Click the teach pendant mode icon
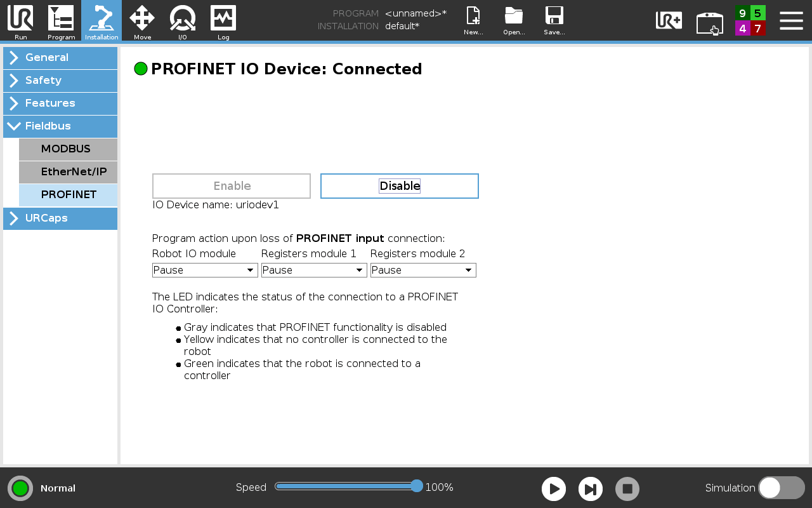 (x=710, y=23)
